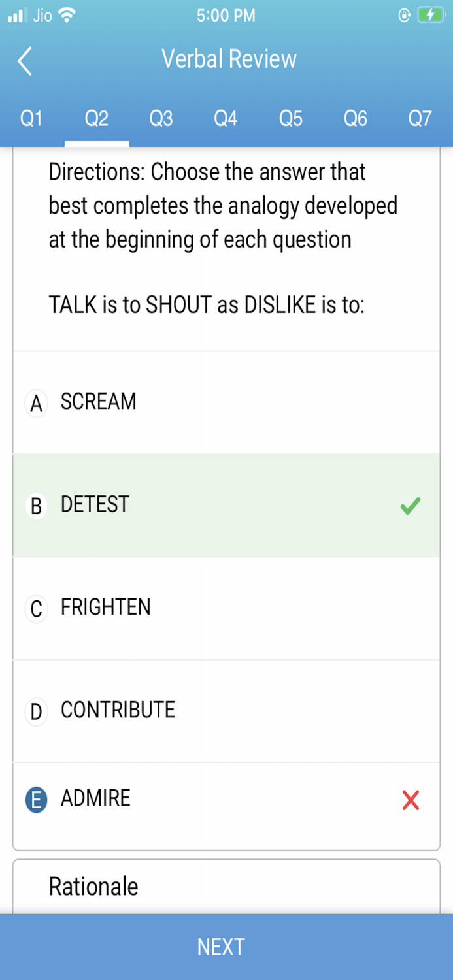Image resolution: width=453 pixels, height=980 pixels.
Task: Click the green checkmark on DETEST
Action: tap(411, 506)
